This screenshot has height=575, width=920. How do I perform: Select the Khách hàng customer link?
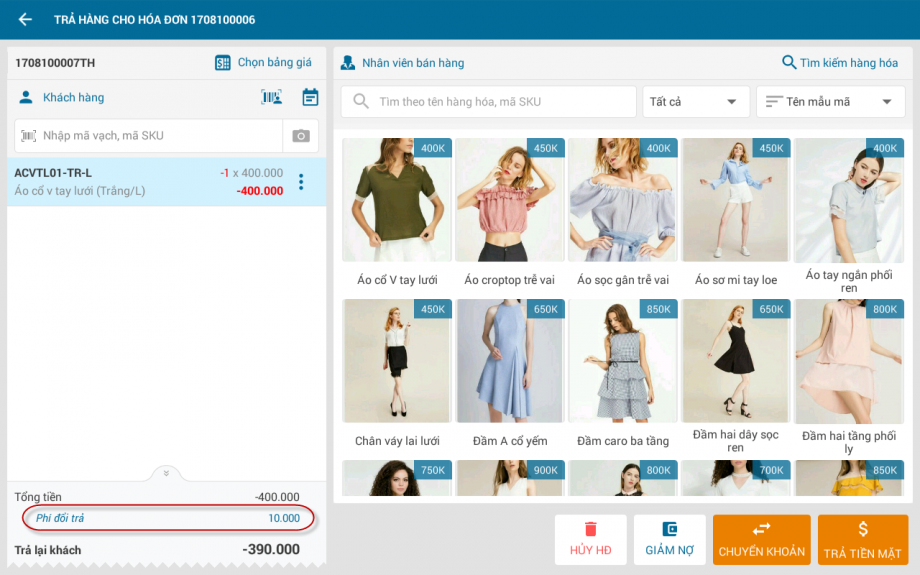[x=73, y=97]
